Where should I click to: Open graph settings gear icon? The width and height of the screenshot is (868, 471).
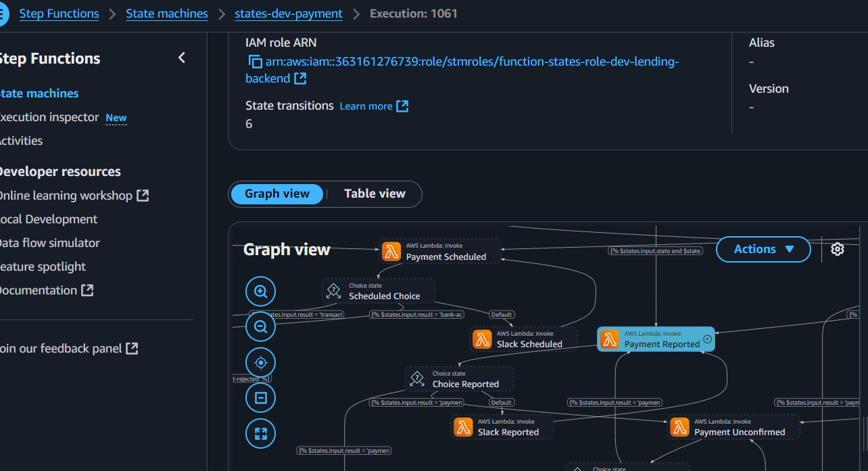[838, 249]
